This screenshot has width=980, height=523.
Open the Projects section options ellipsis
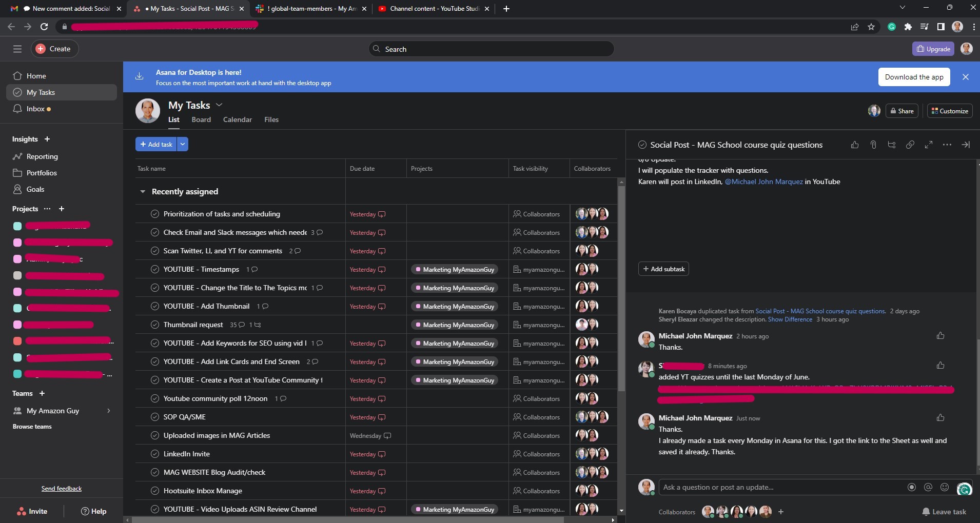(x=47, y=209)
